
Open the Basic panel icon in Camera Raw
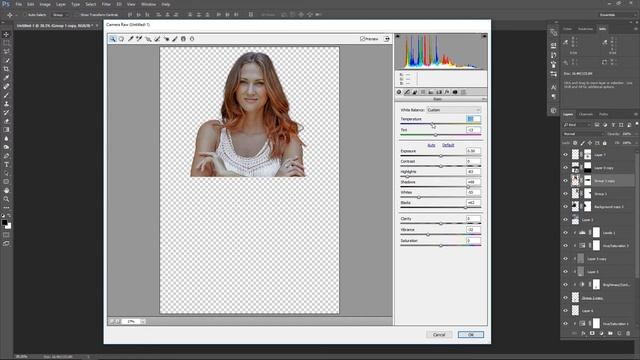pos(399,92)
